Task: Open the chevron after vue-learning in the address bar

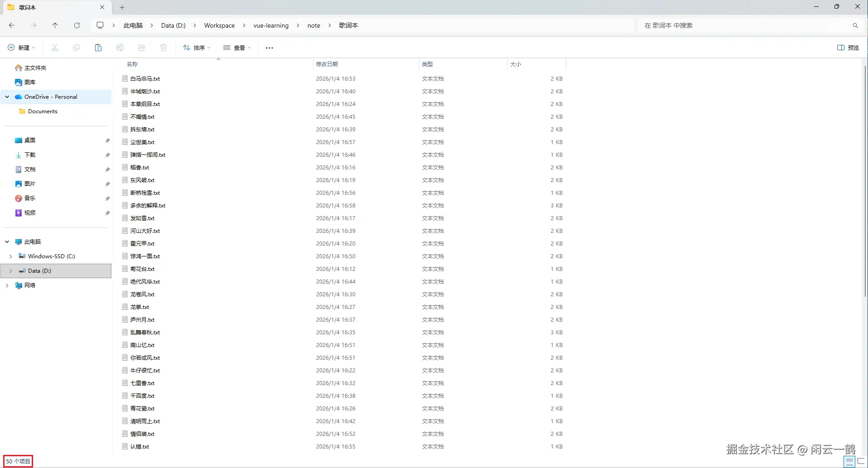Action: pyautogui.click(x=298, y=25)
